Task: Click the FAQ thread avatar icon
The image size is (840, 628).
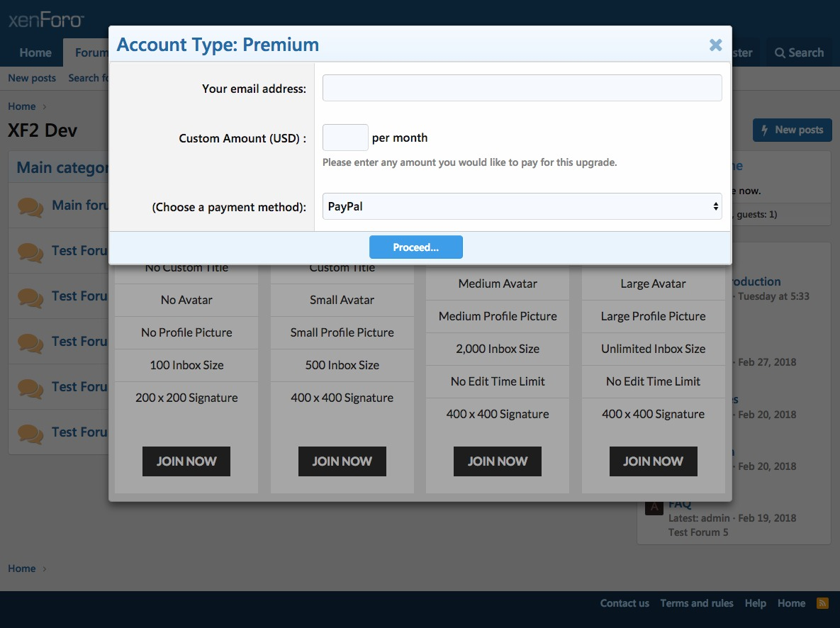Action: (x=654, y=508)
